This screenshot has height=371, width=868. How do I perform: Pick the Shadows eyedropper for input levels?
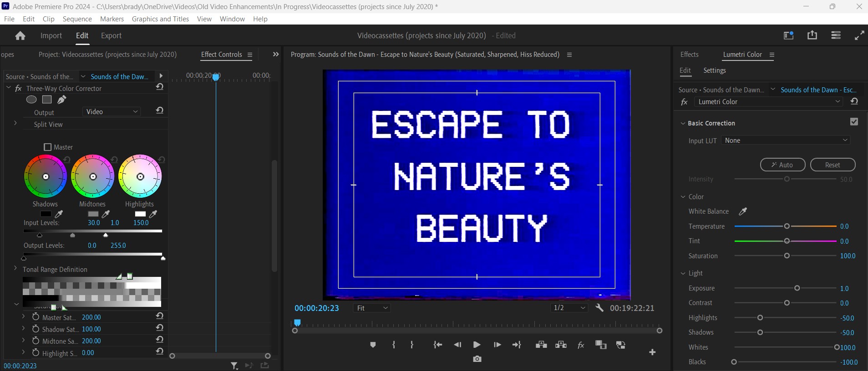click(x=59, y=214)
